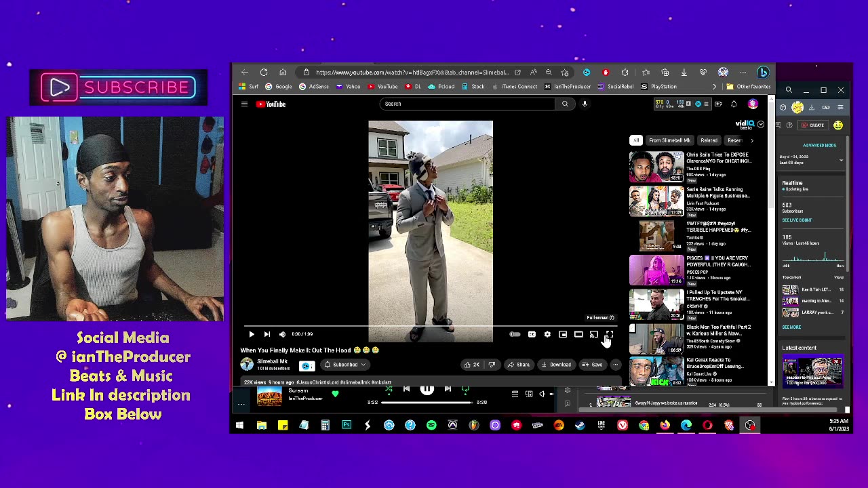The image size is (868, 488).
Task: Like the video with 2K thumbs up
Action: click(x=472, y=365)
